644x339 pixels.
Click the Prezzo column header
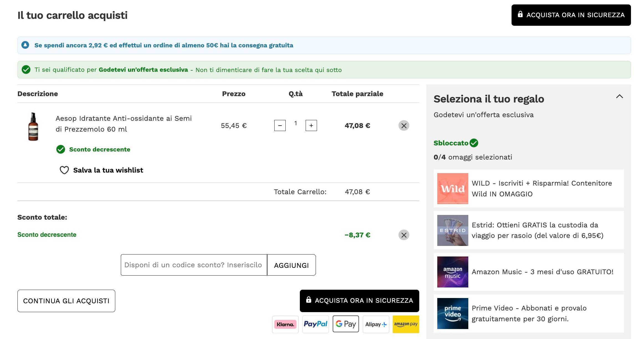click(x=234, y=94)
